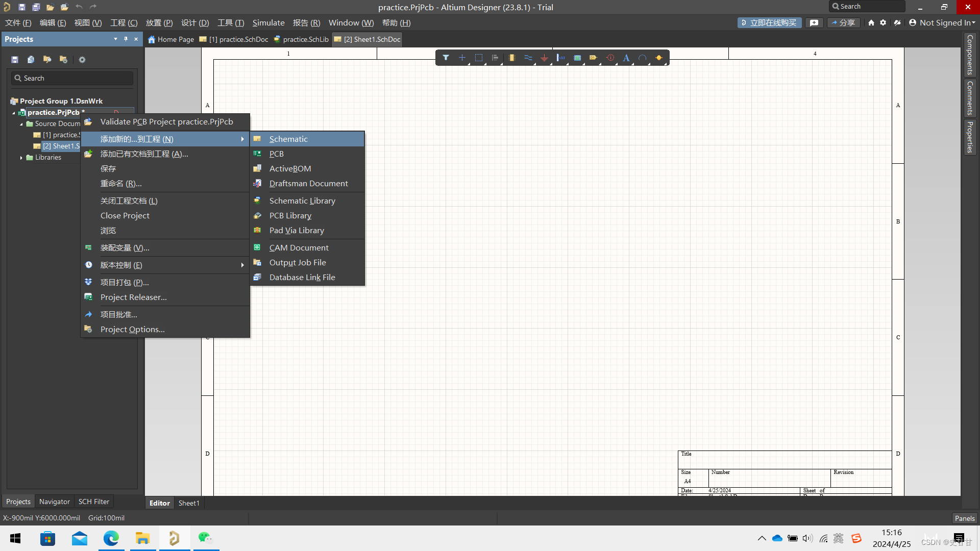Select the GND power port tool

pyautogui.click(x=544, y=58)
